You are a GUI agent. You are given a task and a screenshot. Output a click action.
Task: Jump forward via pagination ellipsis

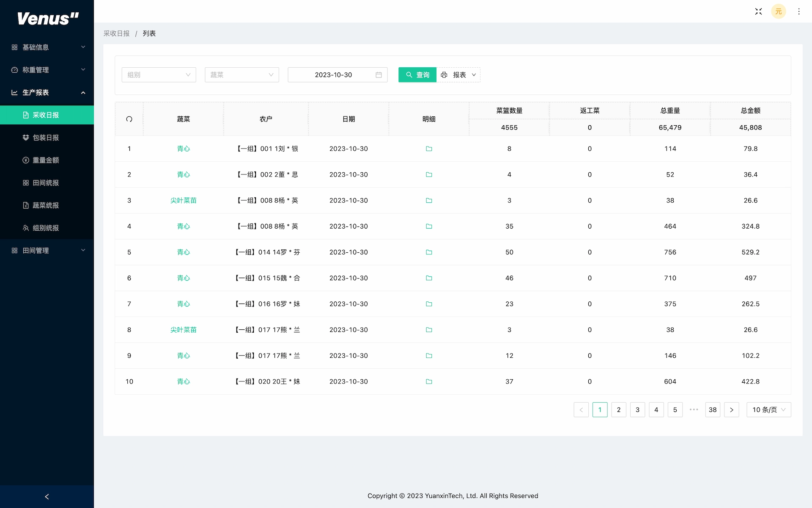(x=694, y=409)
